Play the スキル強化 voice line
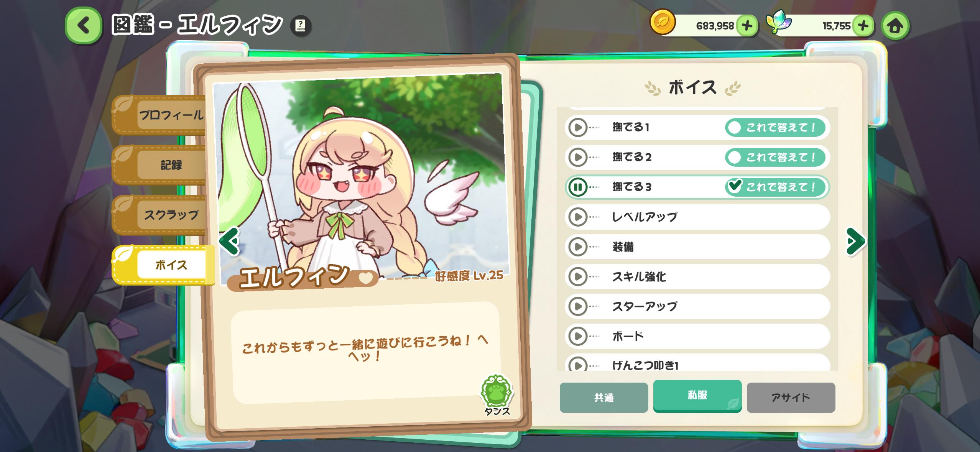The image size is (980, 452). pos(578,277)
